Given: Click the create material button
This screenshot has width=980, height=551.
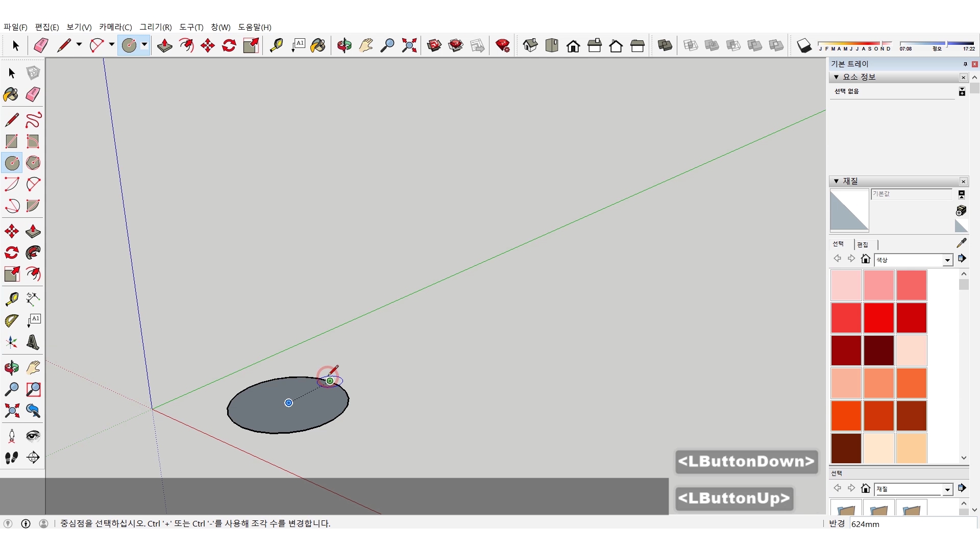Looking at the screenshot, I should tap(961, 210).
